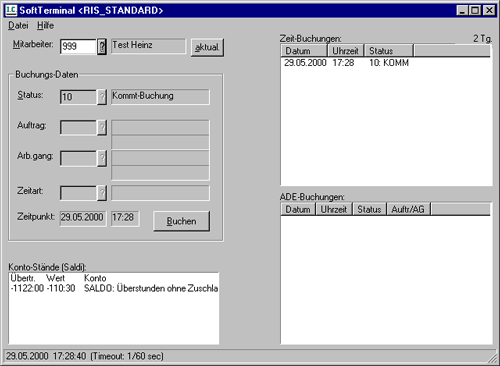Click ADE-Buchungen Uhrzeit column header
The height and width of the screenshot is (366, 500).
pyautogui.click(x=334, y=209)
